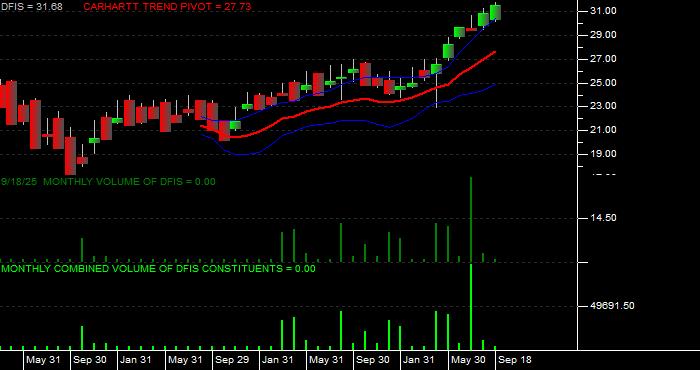Viewport: 700px width, 370px height.
Task: Click the tallest combined constituents volume bar
Action: point(471,306)
